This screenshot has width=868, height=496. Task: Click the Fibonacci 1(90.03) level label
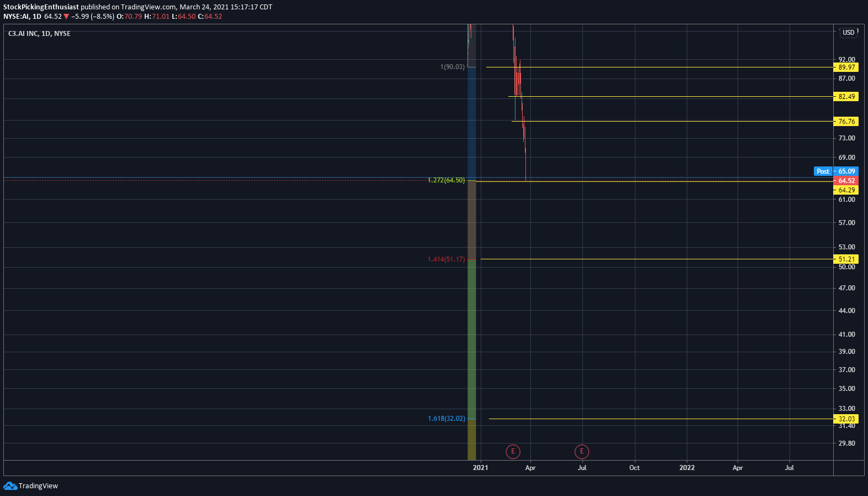(453, 67)
